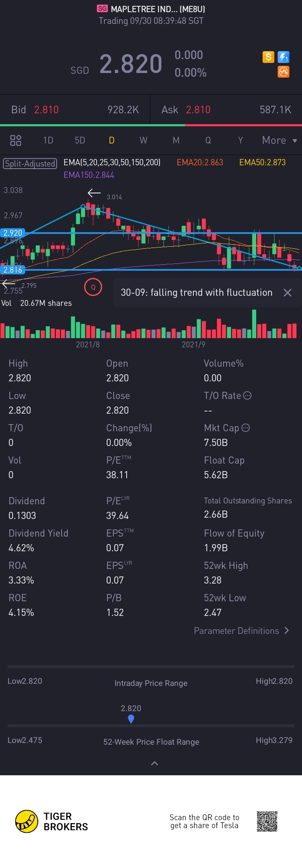This screenshot has height=868, width=302.
Task: Tap the 52-week range blue marker
Action: [131, 719]
